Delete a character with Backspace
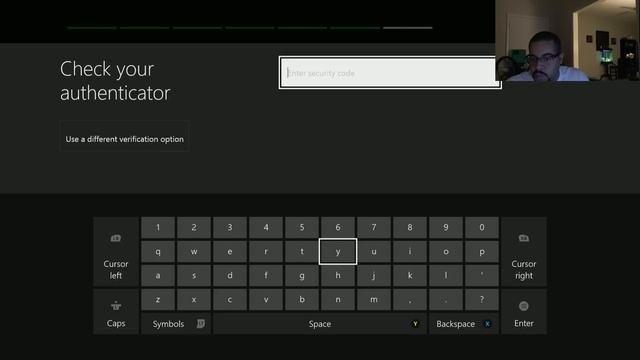 point(464,324)
